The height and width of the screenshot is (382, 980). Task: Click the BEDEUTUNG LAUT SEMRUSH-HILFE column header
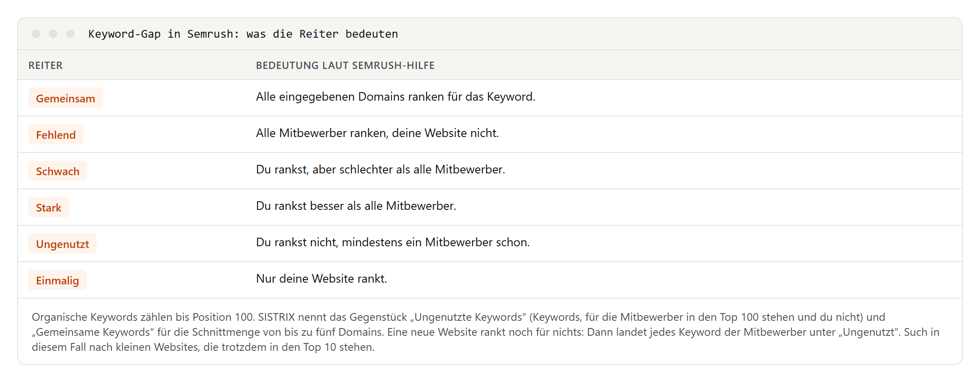[x=345, y=66]
